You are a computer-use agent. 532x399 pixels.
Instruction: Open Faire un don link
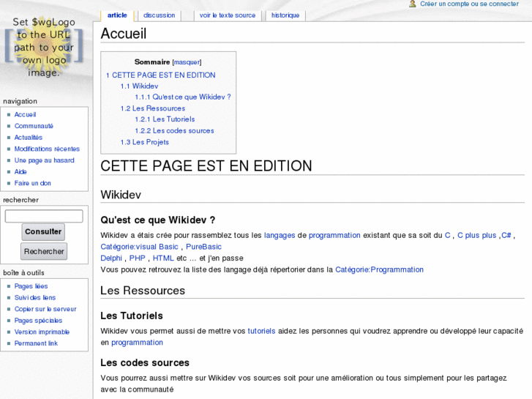click(x=33, y=183)
